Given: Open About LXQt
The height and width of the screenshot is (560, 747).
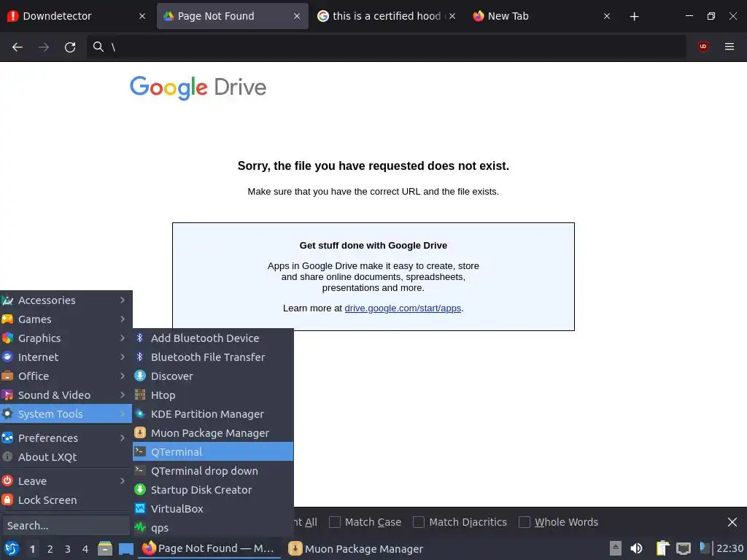Looking at the screenshot, I should pos(66,457).
